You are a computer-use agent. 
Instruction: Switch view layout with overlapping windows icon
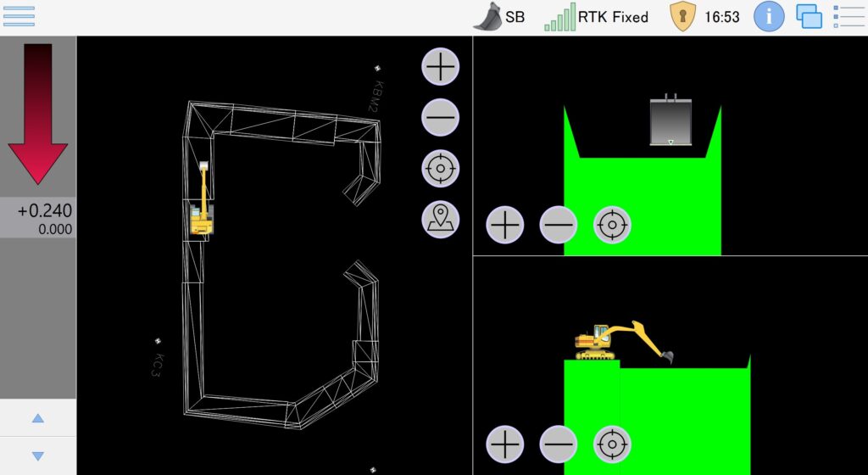(809, 17)
